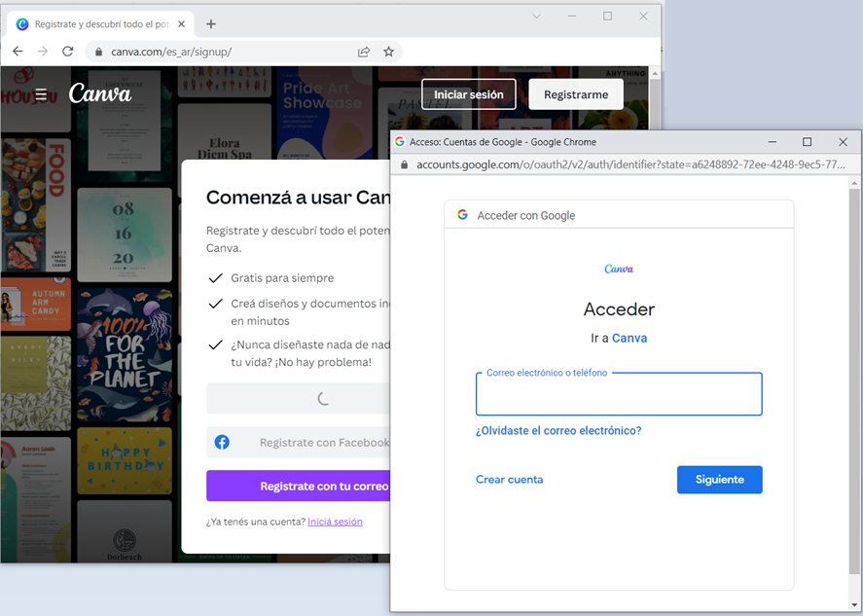863x616 pixels.
Task: Open the tab search chevron in main Chrome window
Action: [x=537, y=17]
